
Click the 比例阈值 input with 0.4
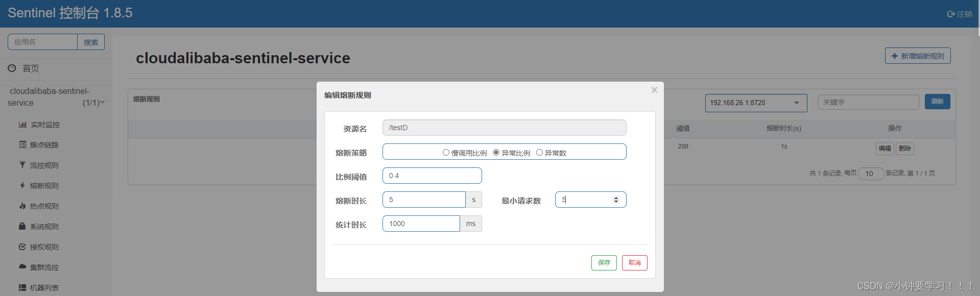pos(432,176)
